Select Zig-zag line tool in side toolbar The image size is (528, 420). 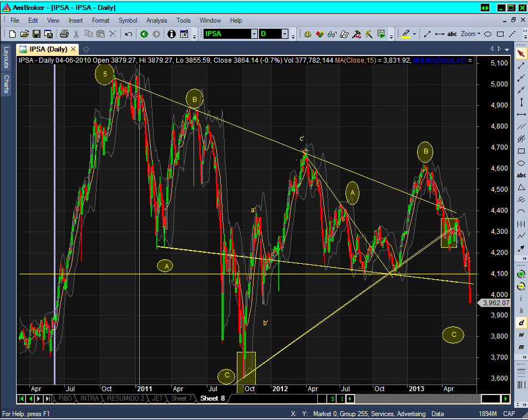coord(521,236)
